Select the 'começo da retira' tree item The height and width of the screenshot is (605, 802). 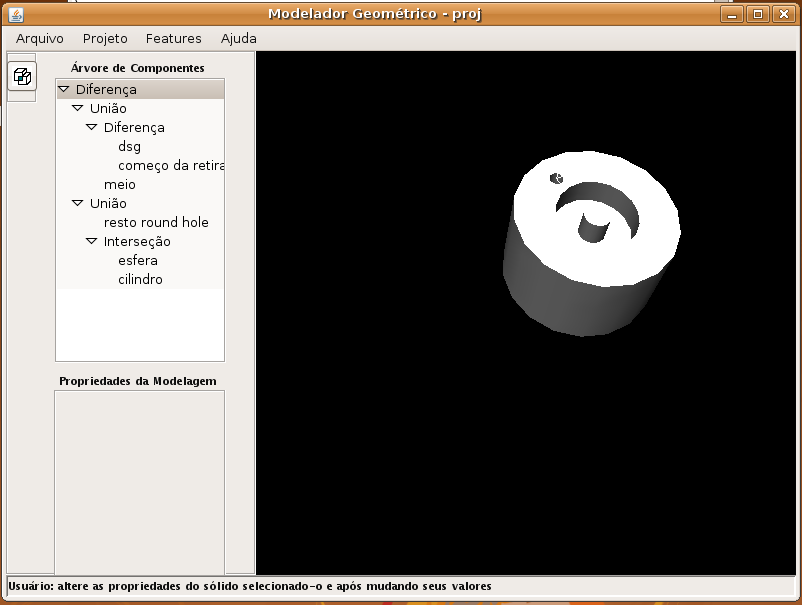(x=170, y=165)
